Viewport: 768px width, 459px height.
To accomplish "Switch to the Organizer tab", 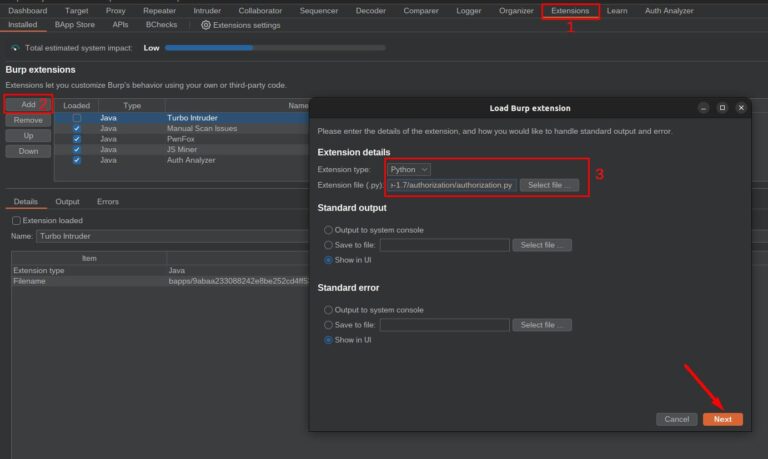I will pyautogui.click(x=516, y=10).
